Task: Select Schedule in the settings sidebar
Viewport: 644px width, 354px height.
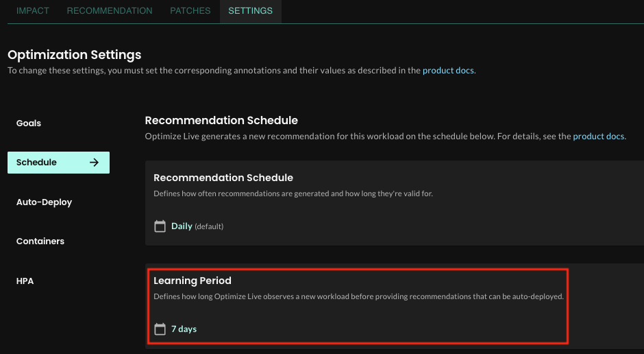Action: click(37, 163)
